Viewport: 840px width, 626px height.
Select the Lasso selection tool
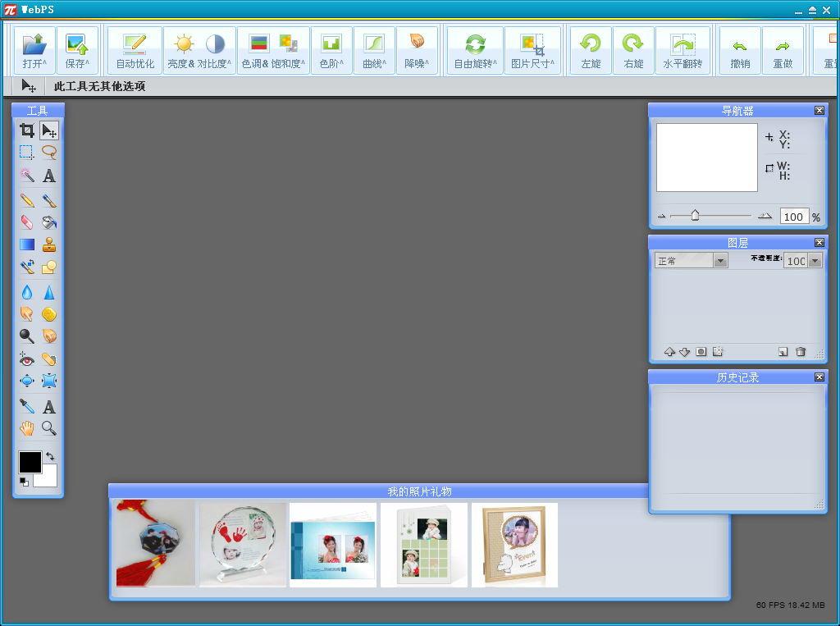click(49, 152)
